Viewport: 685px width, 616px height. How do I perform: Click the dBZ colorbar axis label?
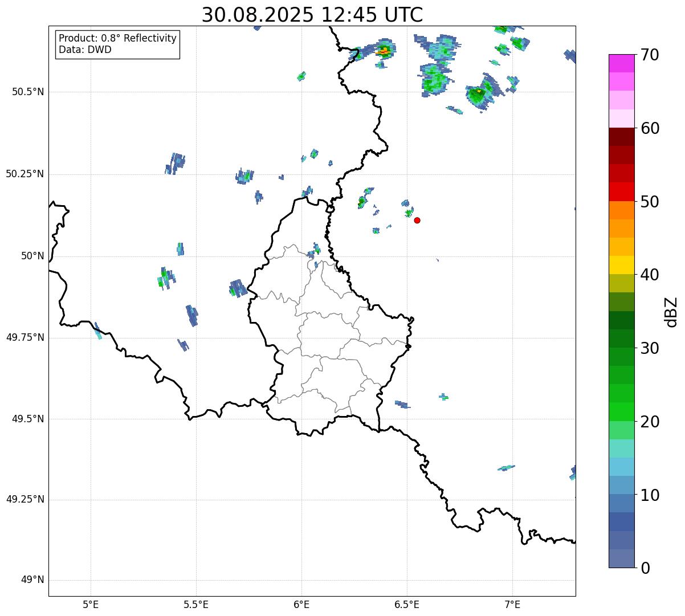672,312
